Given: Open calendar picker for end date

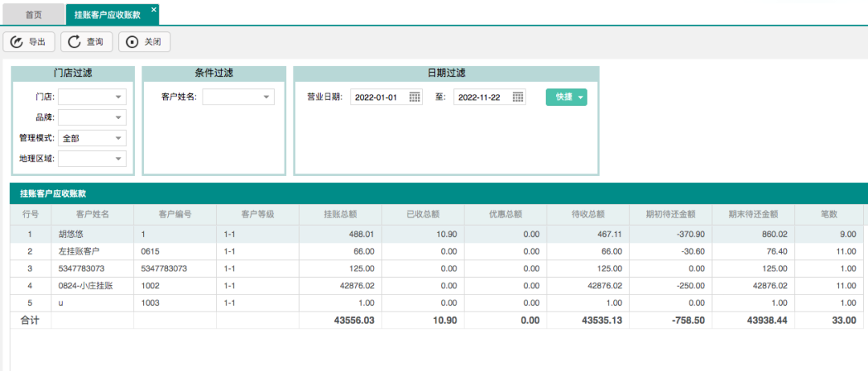Looking at the screenshot, I should click(518, 97).
